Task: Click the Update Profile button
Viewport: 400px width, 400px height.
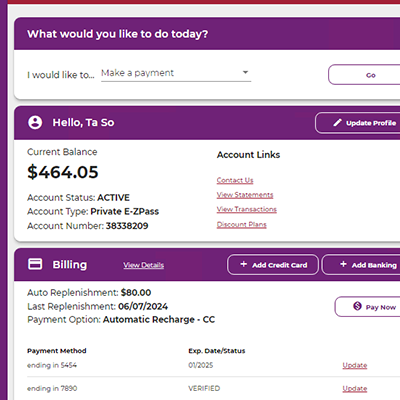Action: pos(358,123)
